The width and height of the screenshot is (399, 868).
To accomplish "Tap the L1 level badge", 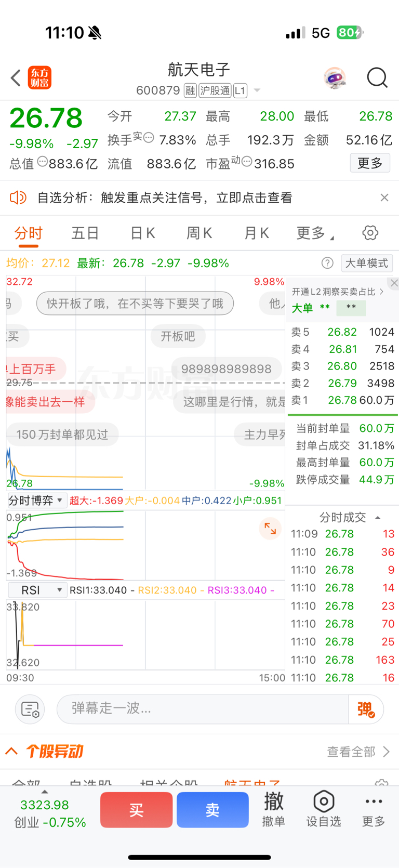I will pos(240,90).
